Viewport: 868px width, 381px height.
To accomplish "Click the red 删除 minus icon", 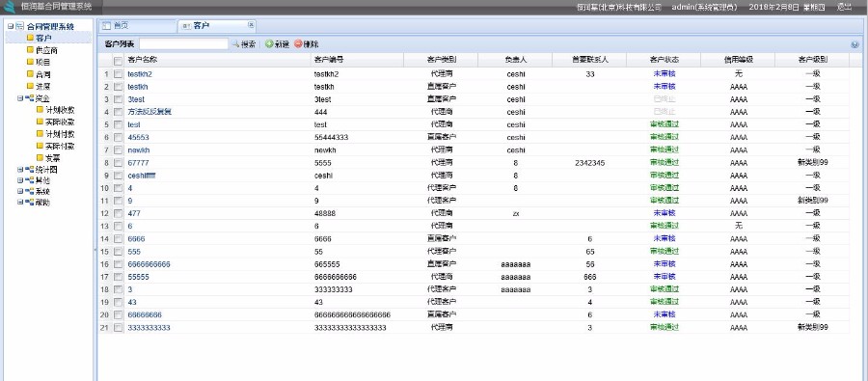I will click(x=298, y=44).
